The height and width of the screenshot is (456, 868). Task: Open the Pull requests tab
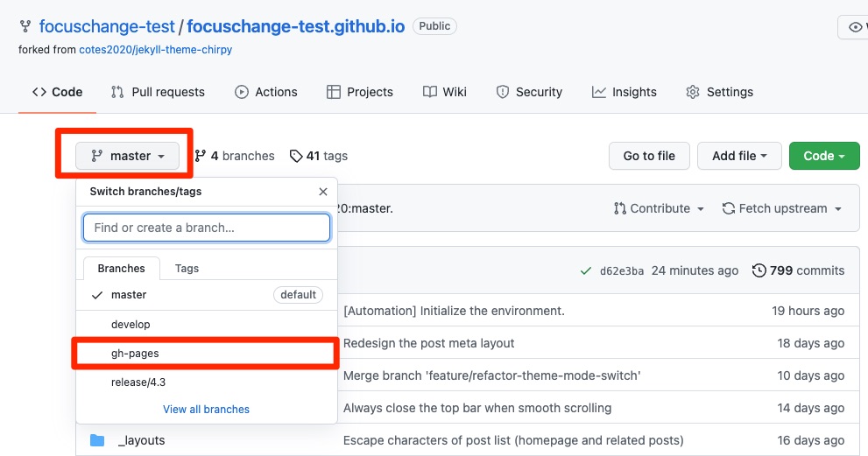tap(158, 92)
